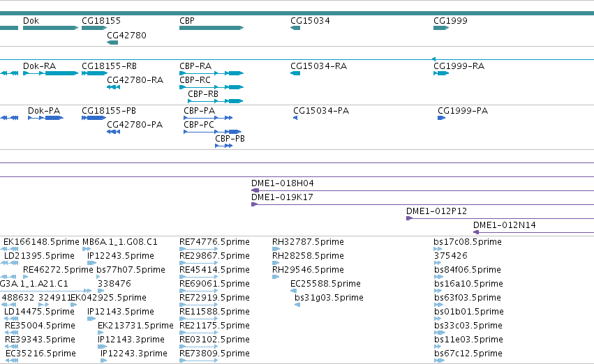Click the RE03102.5prime EST label
The image size is (594, 364).
(x=214, y=340)
